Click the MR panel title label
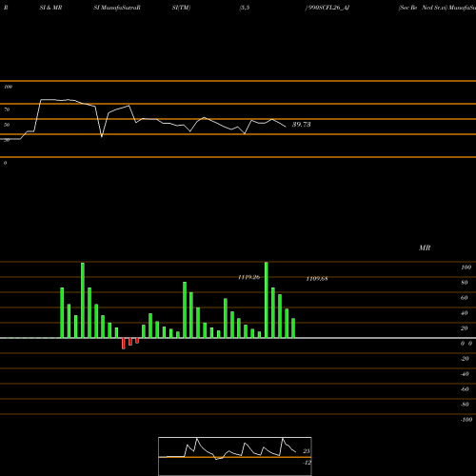Viewport: 476px width, 476px height. pos(425,248)
